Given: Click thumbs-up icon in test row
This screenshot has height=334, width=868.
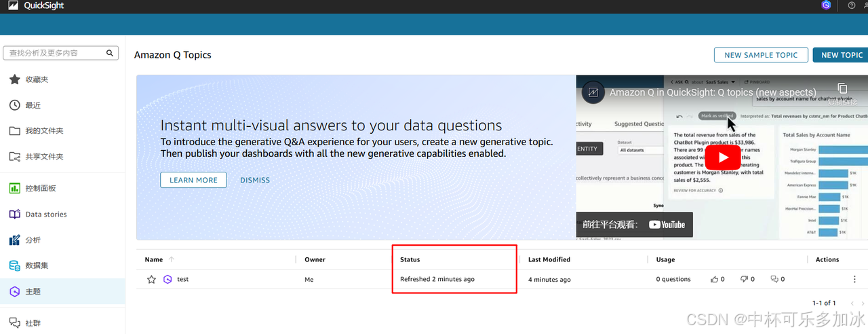Looking at the screenshot, I should [714, 279].
